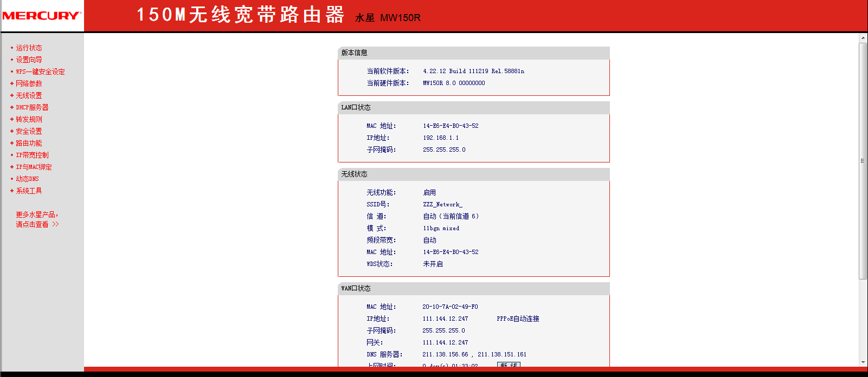
Task: Select LAN IP address 192.168.1.1
Action: pos(441,138)
